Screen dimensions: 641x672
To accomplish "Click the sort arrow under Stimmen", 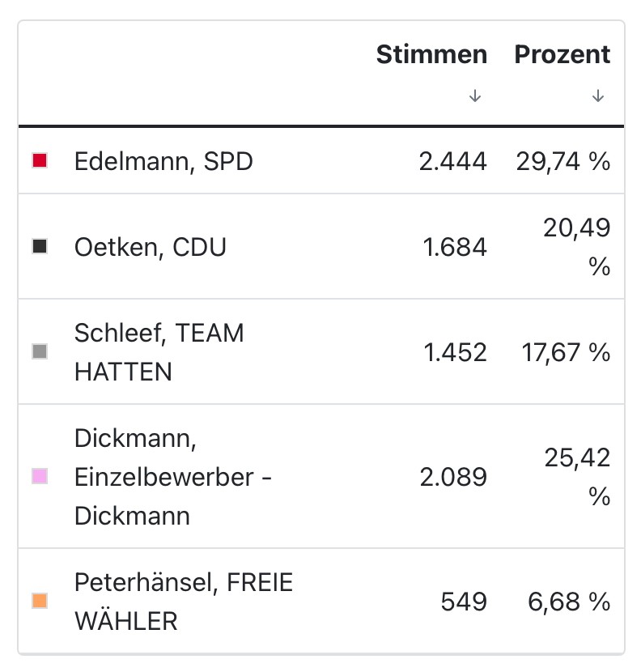I will coord(475,96).
